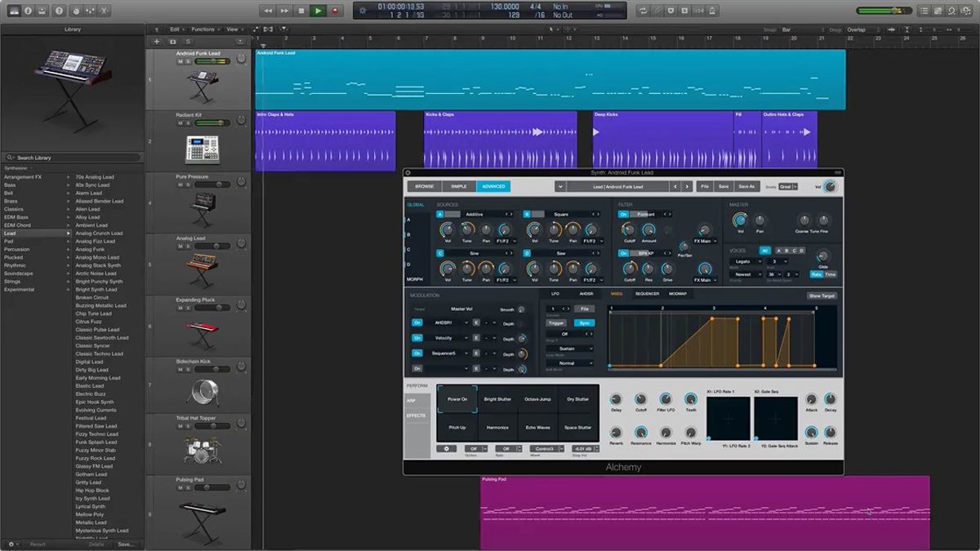Toggle the Filter On switch in Alchemy
Viewport: 980px width, 551px height.
pyautogui.click(x=623, y=215)
